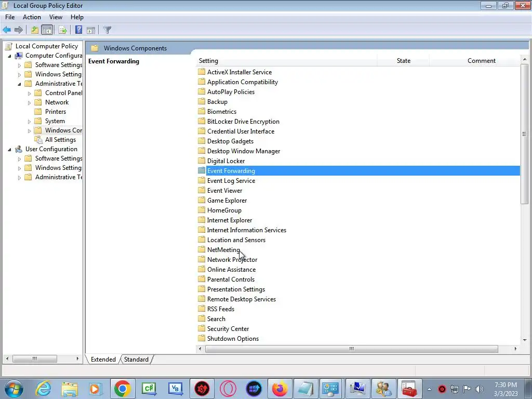Screen dimensions: 532x399
Task: Collapse Administrative Templates under Computer Configuration
Action: [x=19, y=84]
